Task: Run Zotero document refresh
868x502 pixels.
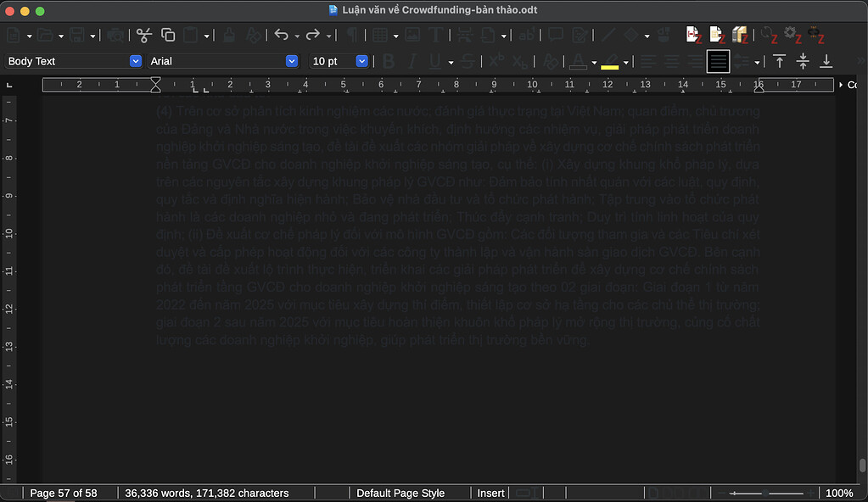Action: [x=768, y=35]
